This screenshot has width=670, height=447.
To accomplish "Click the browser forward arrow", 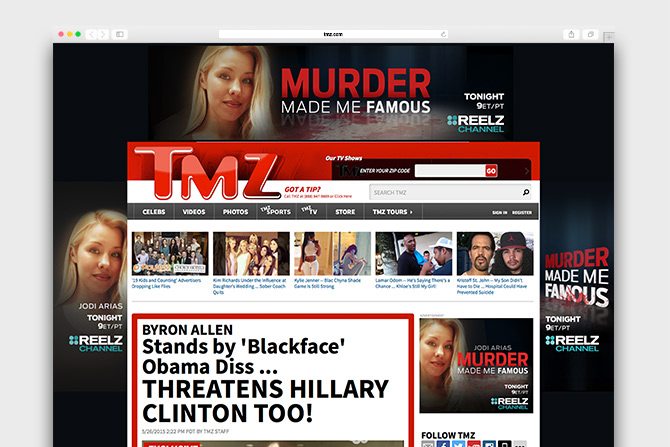I will 103,34.
